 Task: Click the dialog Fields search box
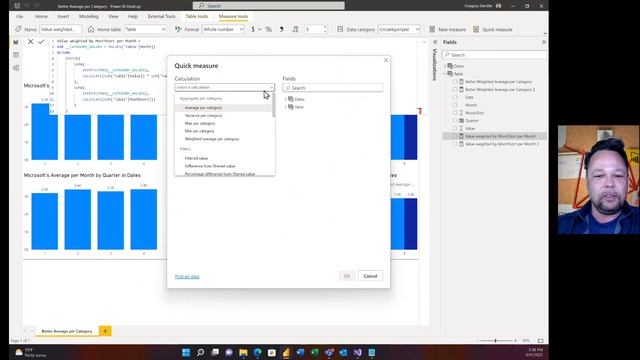(333, 88)
